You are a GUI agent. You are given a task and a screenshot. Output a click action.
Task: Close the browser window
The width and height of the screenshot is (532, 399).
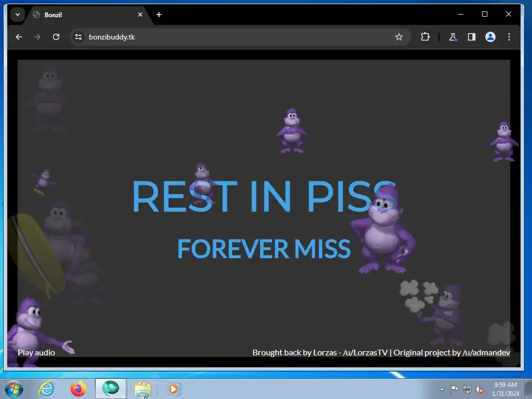point(508,14)
